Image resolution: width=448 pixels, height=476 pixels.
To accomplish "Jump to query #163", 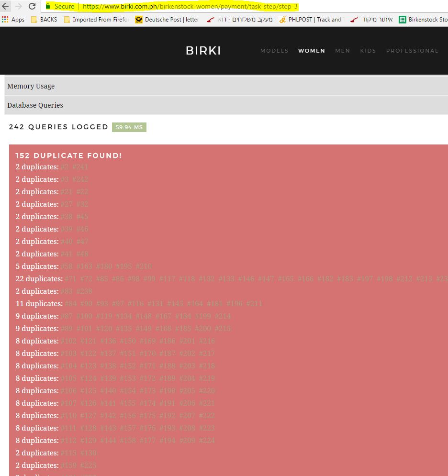I will pos(84,266).
